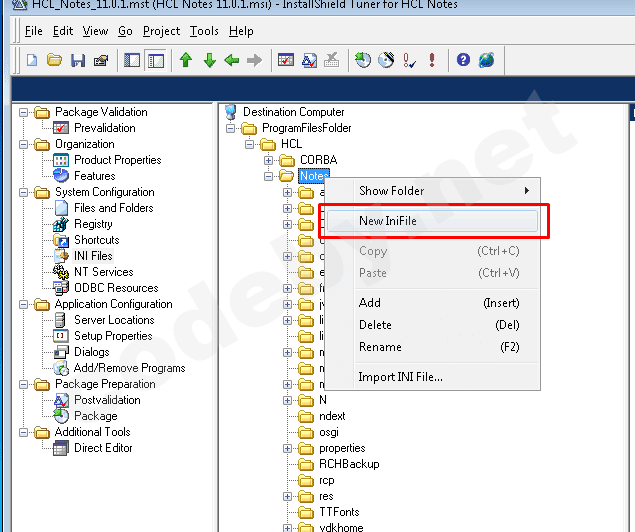Viewport: 635px width, 532px height.
Task: Open the Project menu
Action: click(x=161, y=31)
